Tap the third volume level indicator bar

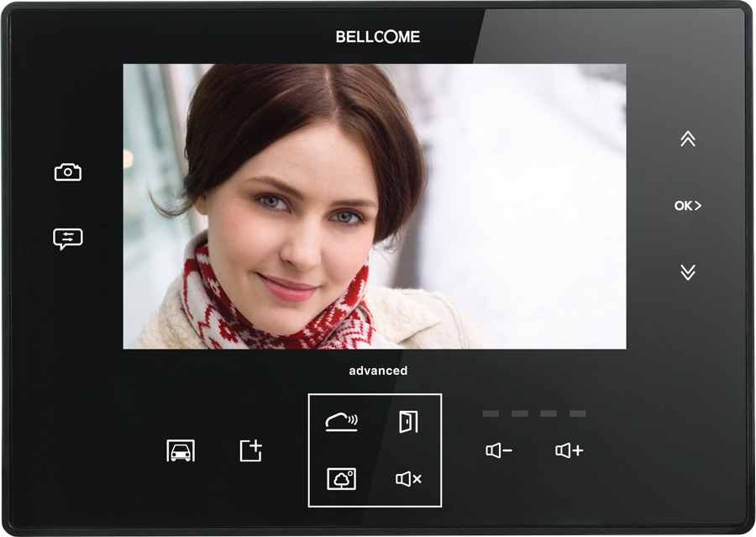pyautogui.click(x=549, y=413)
